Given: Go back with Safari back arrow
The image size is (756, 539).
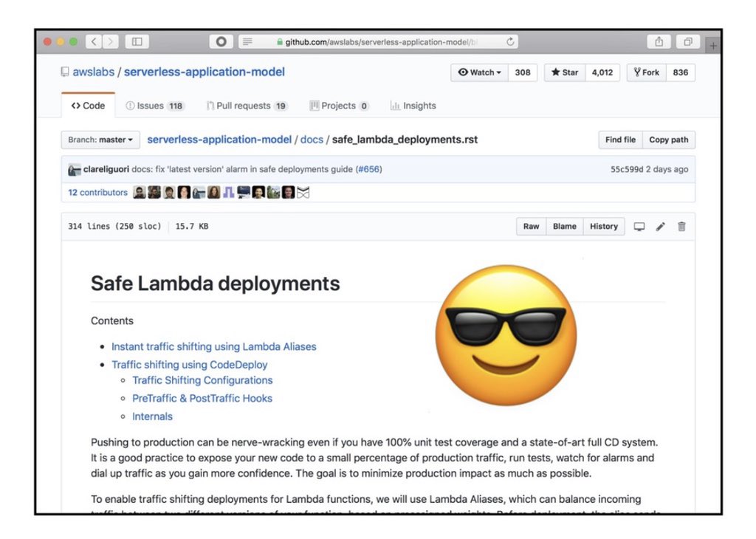Looking at the screenshot, I should (x=94, y=42).
